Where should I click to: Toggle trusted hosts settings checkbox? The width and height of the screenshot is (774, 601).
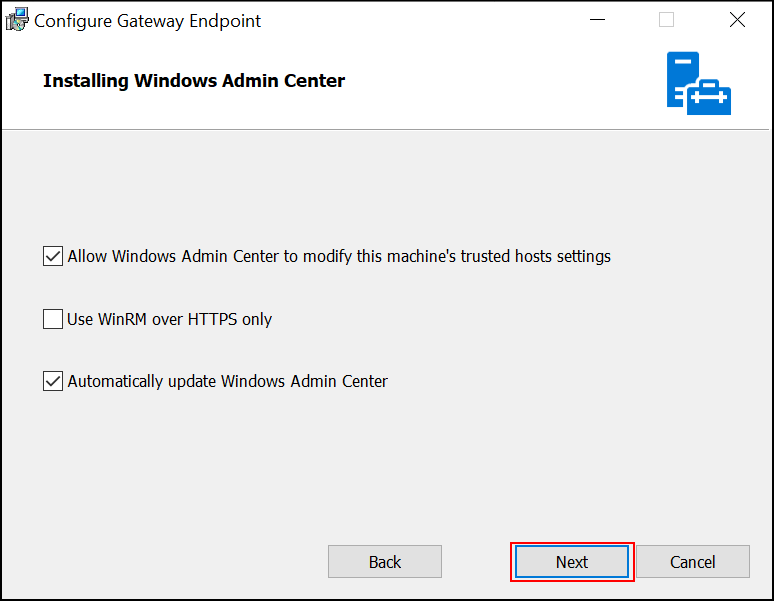click(x=53, y=256)
